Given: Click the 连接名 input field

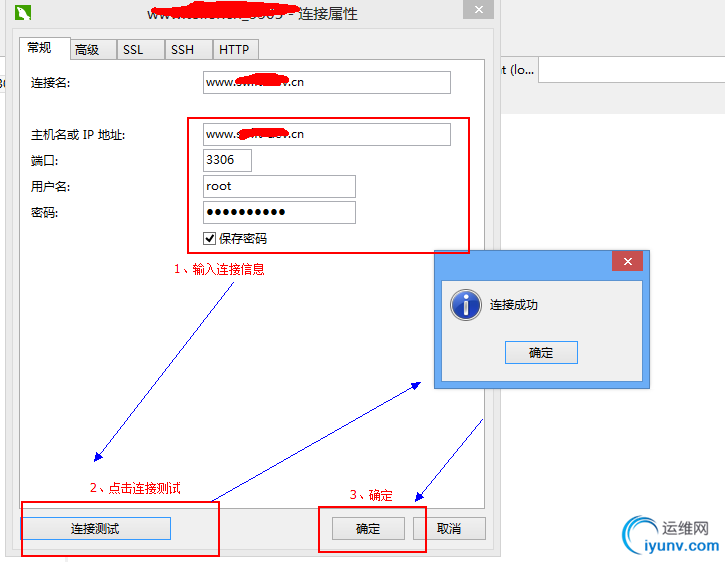Looking at the screenshot, I should (x=326, y=82).
